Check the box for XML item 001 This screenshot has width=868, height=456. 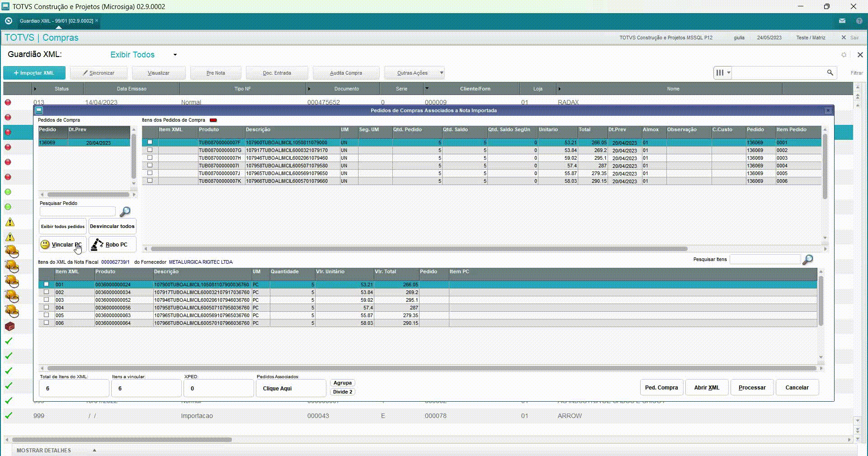pyautogui.click(x=46, y=285)
